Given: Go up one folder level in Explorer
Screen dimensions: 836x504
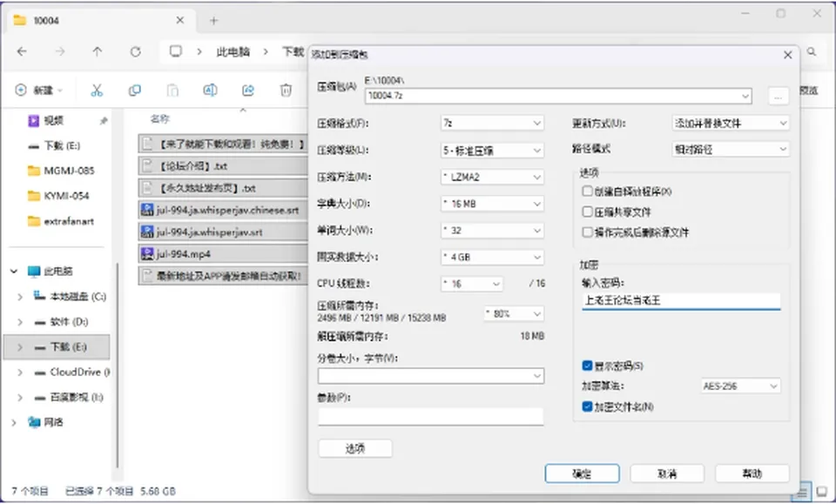Looking at the screenshot, I should pos(97,51).
